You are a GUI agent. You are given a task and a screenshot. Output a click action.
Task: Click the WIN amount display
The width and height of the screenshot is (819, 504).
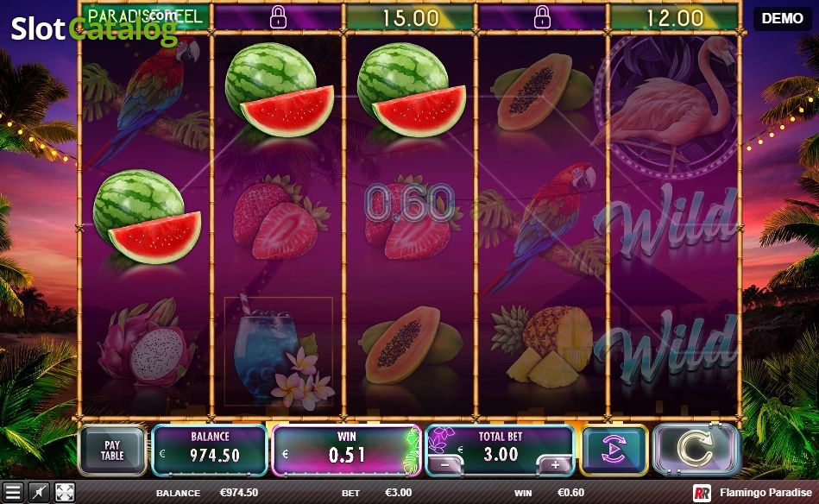(x=346, y=450)
